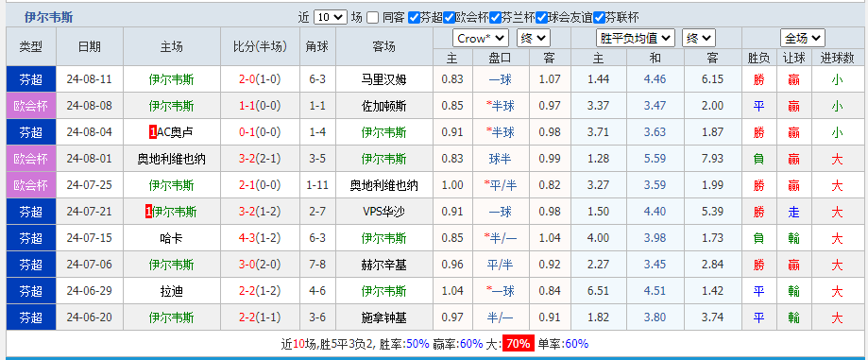
Task: Uncheck the 芬兰杯 filter checkbox
Action: tap(495, 18)
